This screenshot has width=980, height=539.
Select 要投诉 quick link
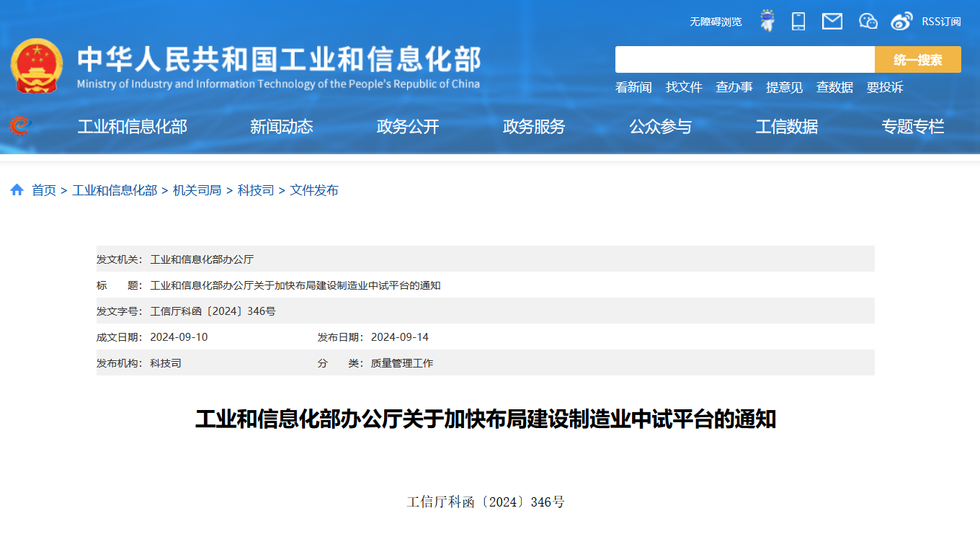click(x=885, y=87)
